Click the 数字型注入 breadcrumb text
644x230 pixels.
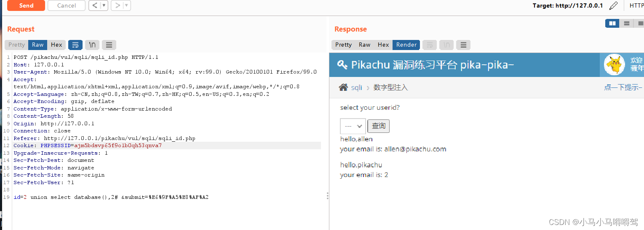point(390,87)
